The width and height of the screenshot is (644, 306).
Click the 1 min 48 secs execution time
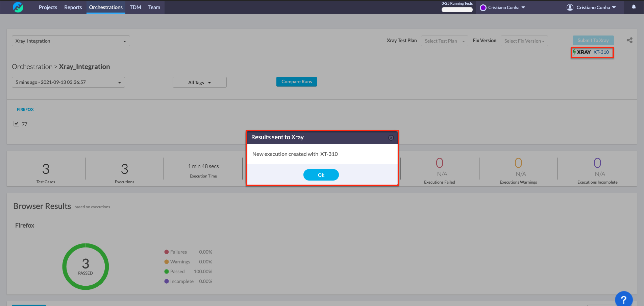(x=203, y=166)
